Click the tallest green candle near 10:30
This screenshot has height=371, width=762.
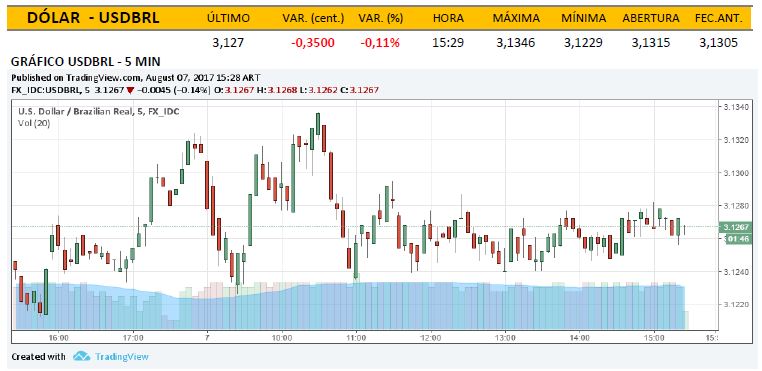pos(293,178)
